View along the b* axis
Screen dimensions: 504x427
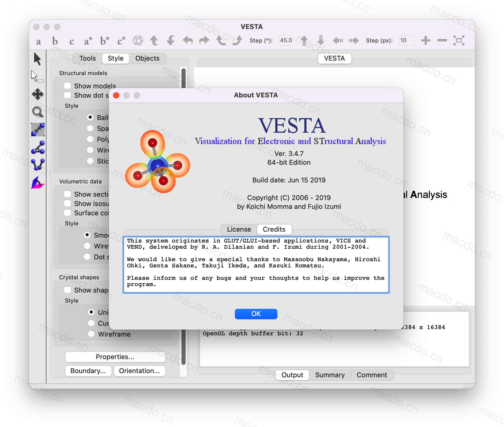click(x=105, y=41)
